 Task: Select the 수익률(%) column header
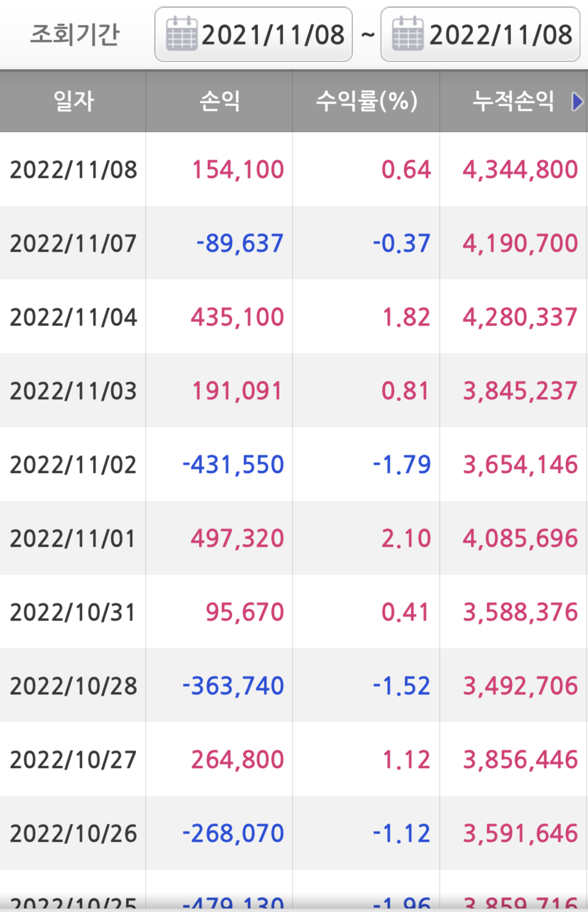point(366,101)
